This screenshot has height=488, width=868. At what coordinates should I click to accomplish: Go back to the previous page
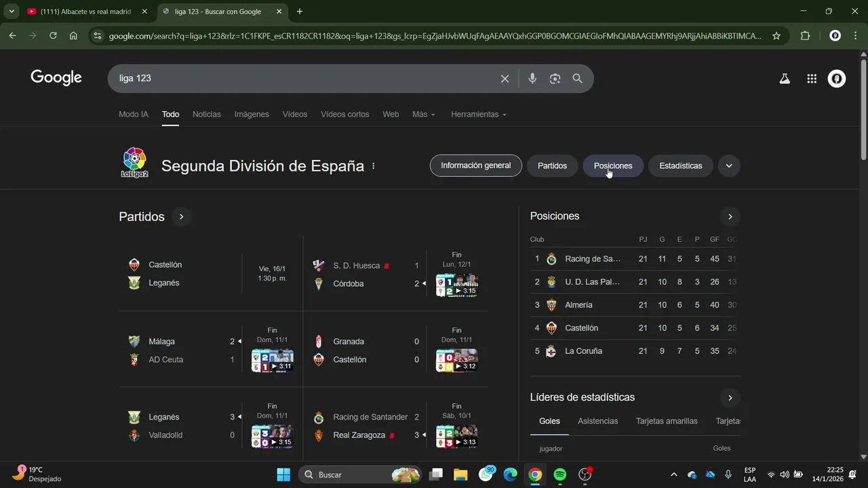click(x=12, y=36)
